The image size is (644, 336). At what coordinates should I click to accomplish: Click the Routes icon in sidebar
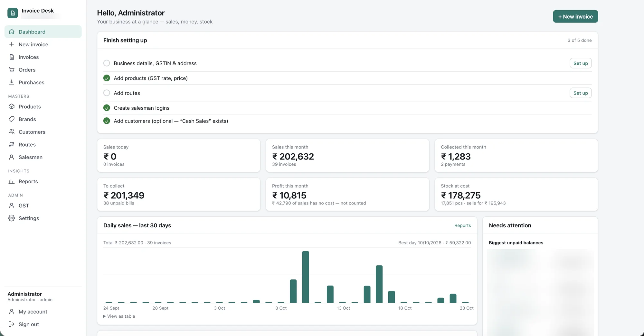coord(12,144)
